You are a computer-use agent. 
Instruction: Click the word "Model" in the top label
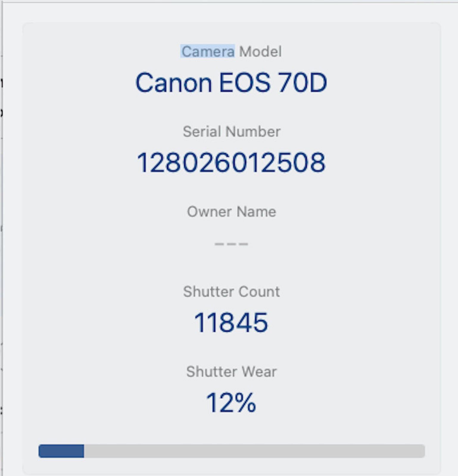[x=260, y=52]
